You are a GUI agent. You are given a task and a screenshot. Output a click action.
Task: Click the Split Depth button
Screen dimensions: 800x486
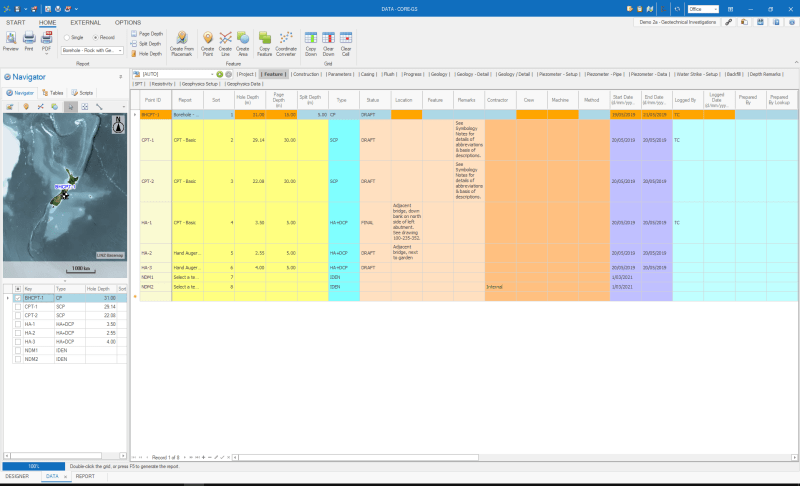(x=147, y=44)
